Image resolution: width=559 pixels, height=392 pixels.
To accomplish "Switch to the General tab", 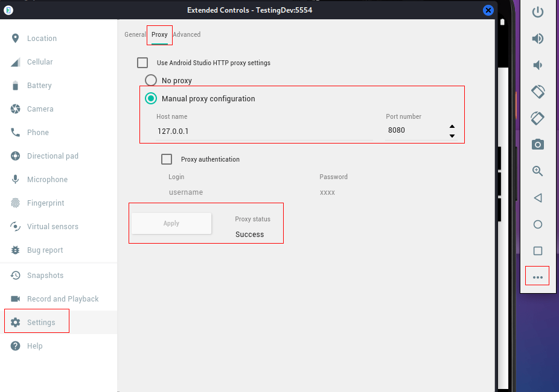I will tap(135, 34).
